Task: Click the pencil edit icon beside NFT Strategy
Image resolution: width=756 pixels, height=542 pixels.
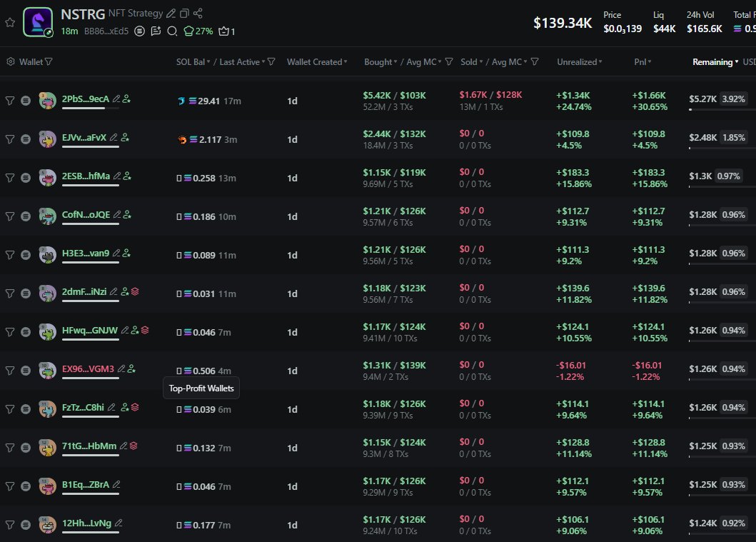Action: coord(171,14)
